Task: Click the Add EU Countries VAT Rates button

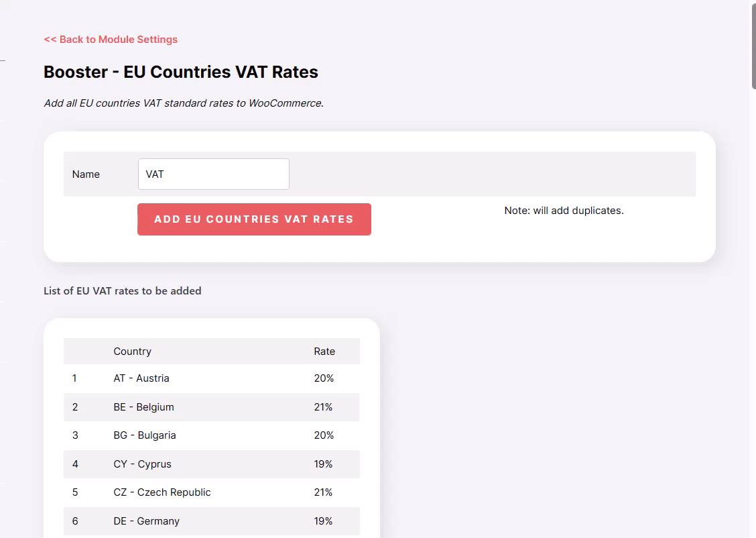Action: [254, 219]
